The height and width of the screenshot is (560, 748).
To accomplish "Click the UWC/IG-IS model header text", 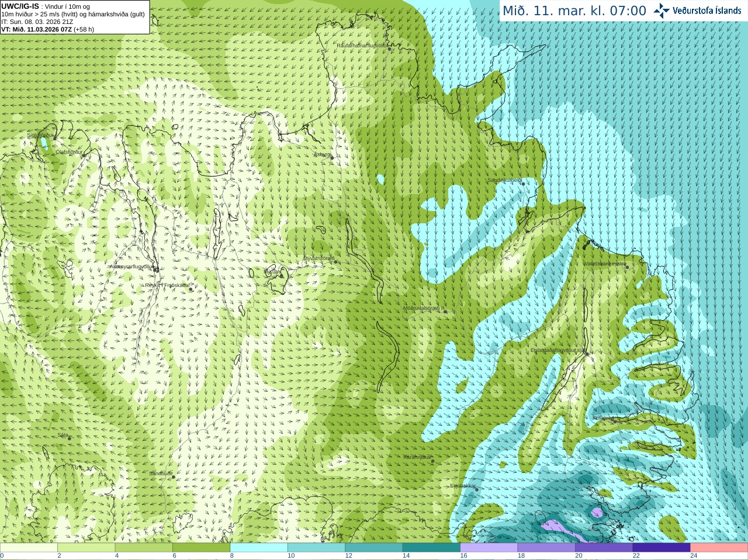I will (20, 6).
